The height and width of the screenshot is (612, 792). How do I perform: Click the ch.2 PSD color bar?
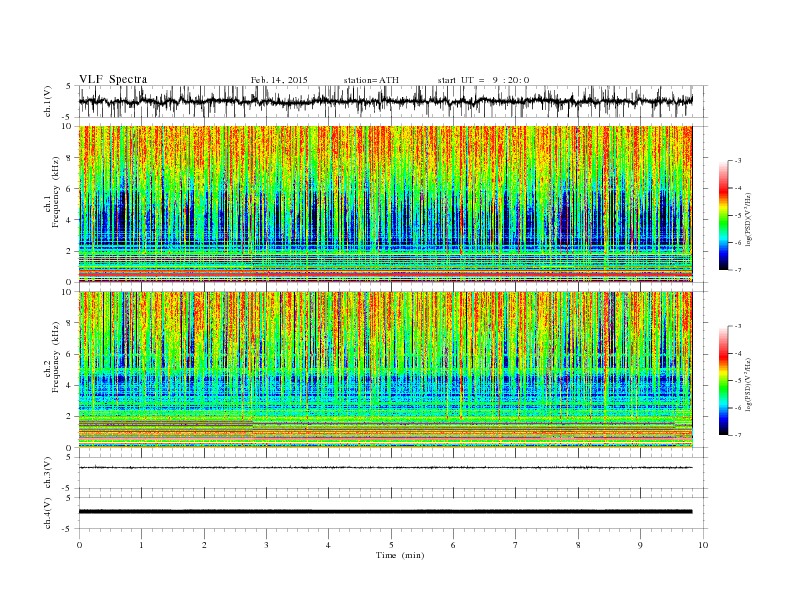click(723, 381)
